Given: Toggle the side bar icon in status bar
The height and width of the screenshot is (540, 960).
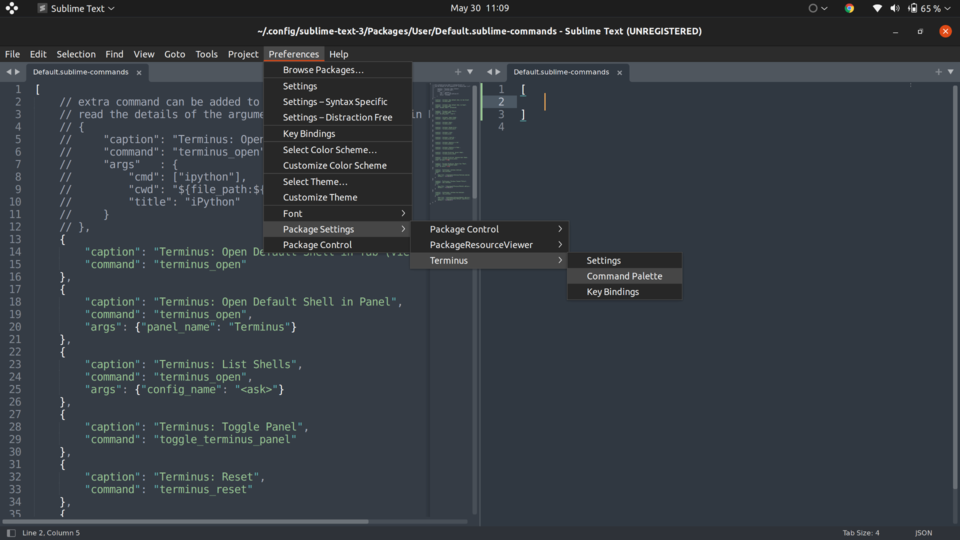Looking at the screenshot, I should 11,532.
